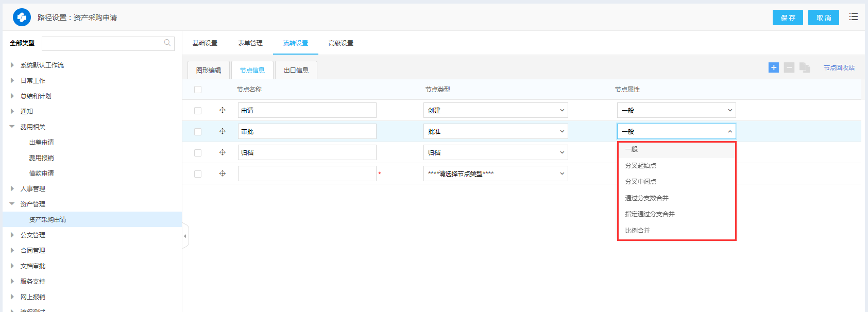Click the copy node icon
The width and height of the screenshot is (868, 312).
coord(805,67)
